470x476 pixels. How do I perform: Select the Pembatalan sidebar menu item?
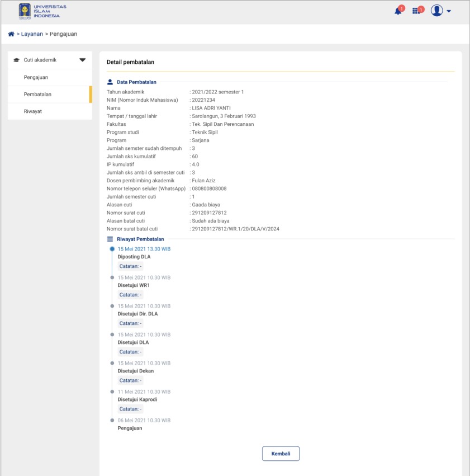pos(37,95)
